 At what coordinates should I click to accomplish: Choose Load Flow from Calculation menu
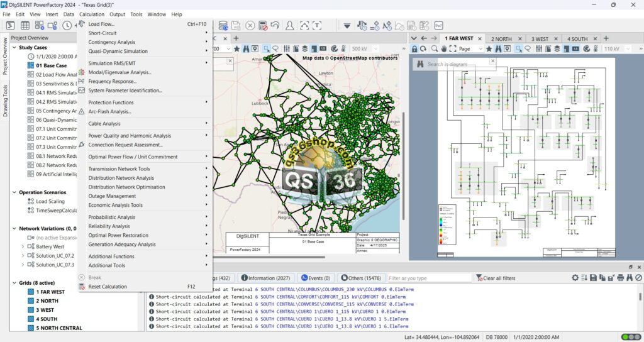click(x=101, y=24)
